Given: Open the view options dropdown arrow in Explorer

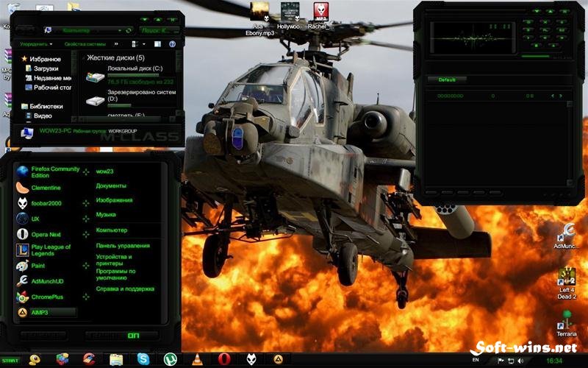Looking at the screenshot, I should [144, 44].
